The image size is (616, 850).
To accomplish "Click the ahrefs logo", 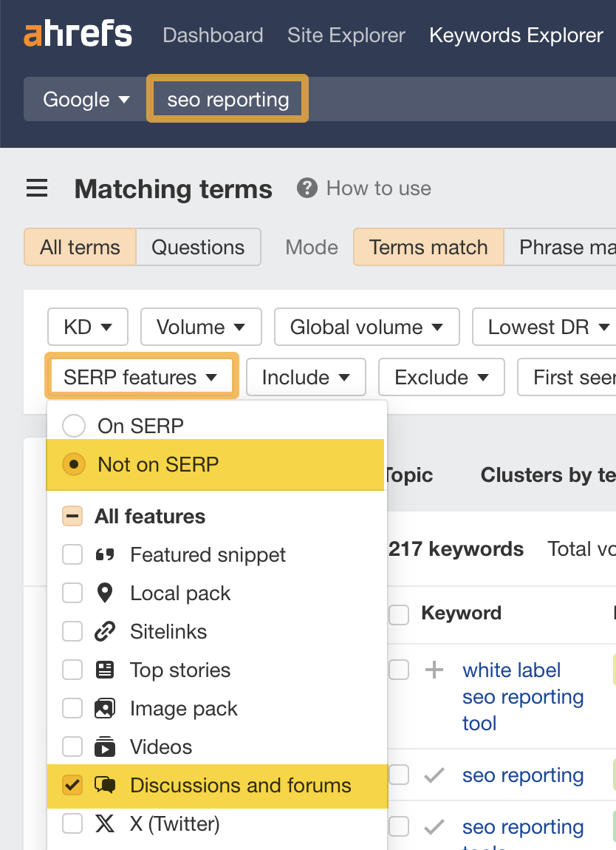I will click(x=77, y=33).
